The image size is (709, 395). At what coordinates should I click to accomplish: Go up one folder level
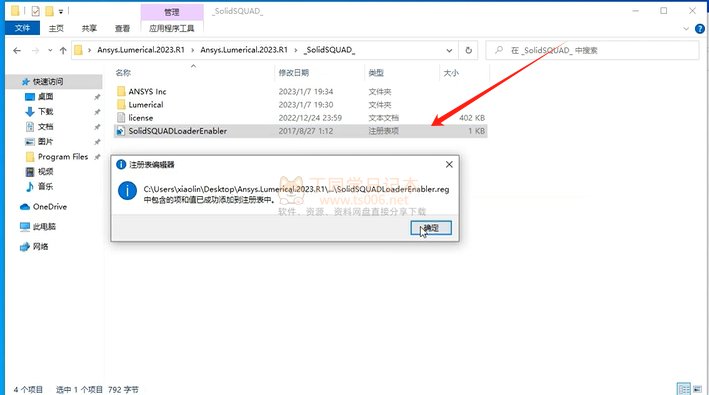click(63, 50)
